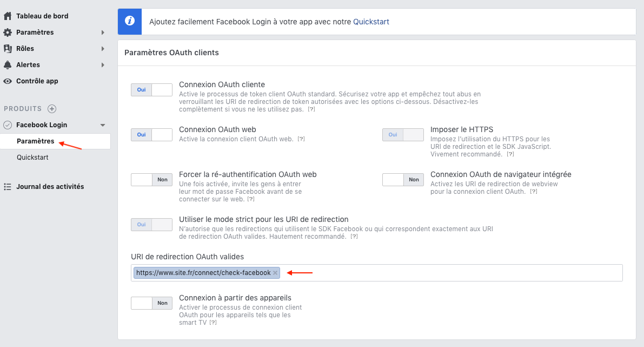Click the Journal des activités list icon

(x=8, y=187)
